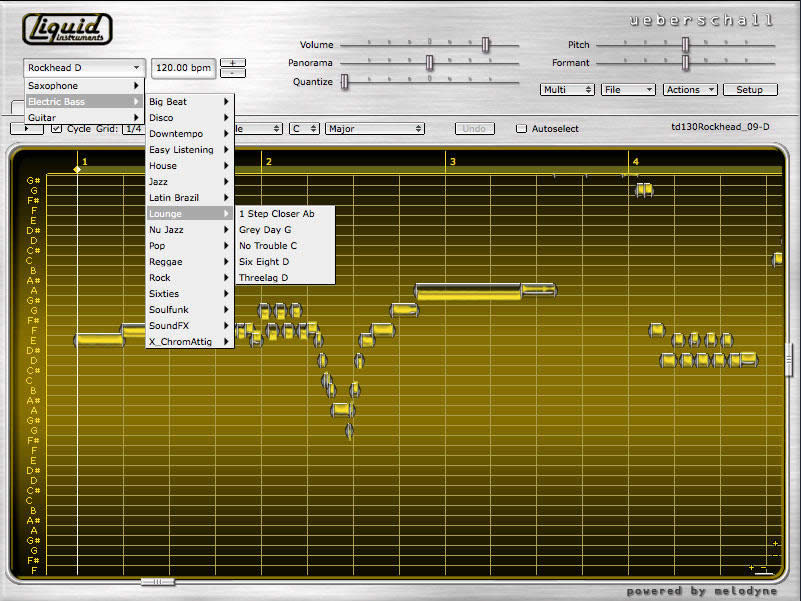Choose the No Trouble C preset

pos(285,246)
